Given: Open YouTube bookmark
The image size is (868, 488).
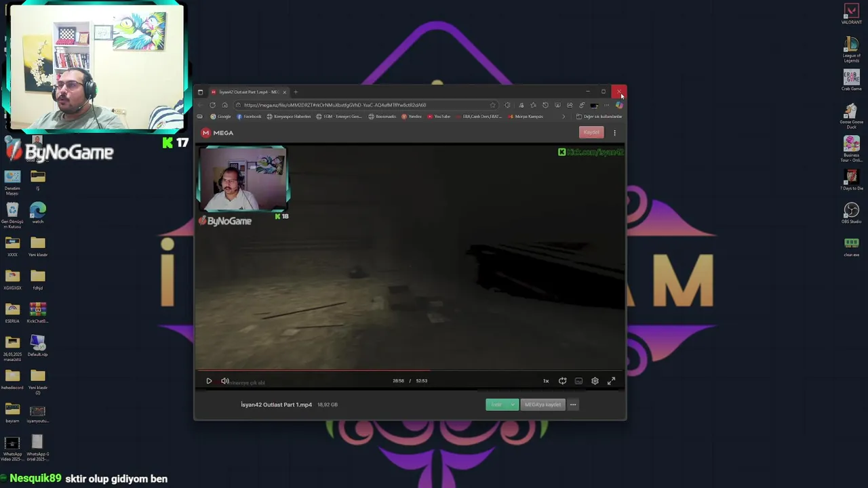Looking at the screenshot, I should 439,117.
